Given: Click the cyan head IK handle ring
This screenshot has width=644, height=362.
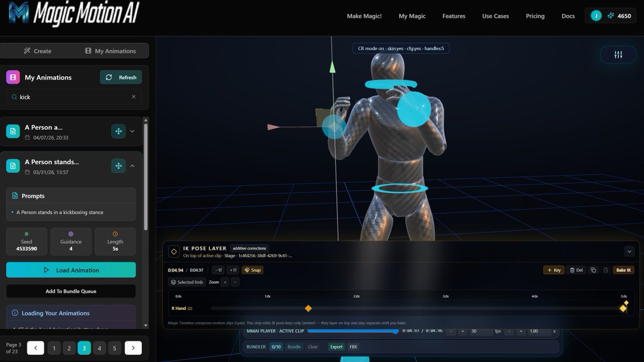Looking at the screenshot, I should pos(391,84).
